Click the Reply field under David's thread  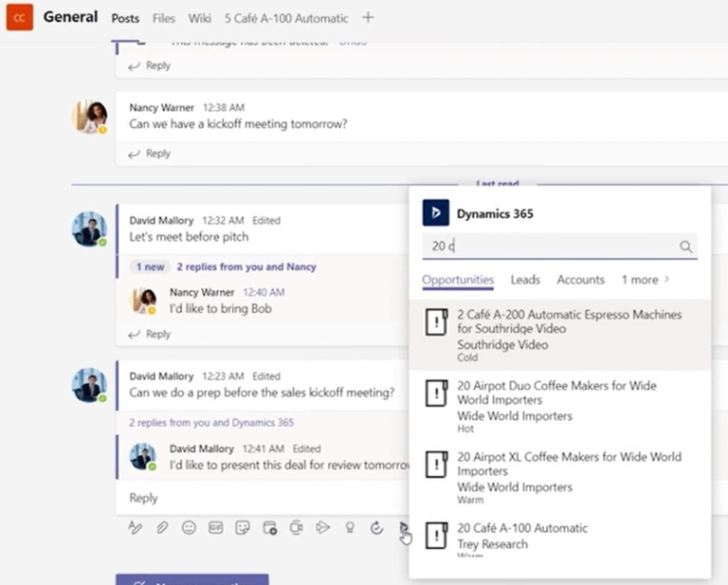(263, 498)
